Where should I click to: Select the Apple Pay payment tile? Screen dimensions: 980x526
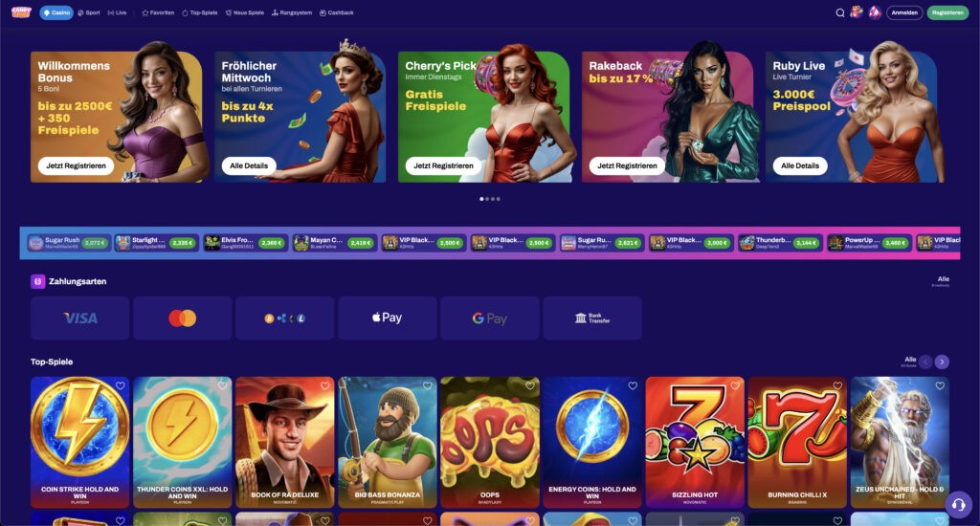(x=388, y=318)
